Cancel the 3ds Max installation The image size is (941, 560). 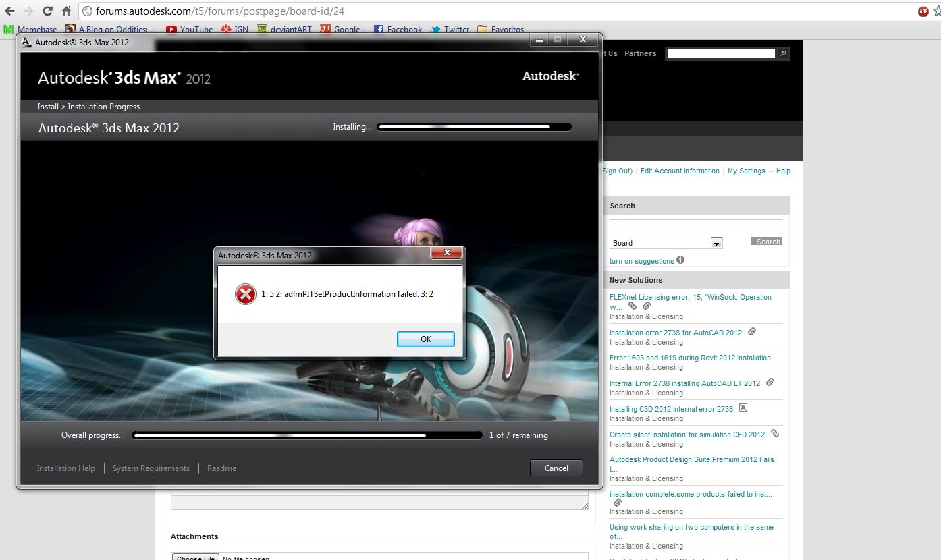556,468
